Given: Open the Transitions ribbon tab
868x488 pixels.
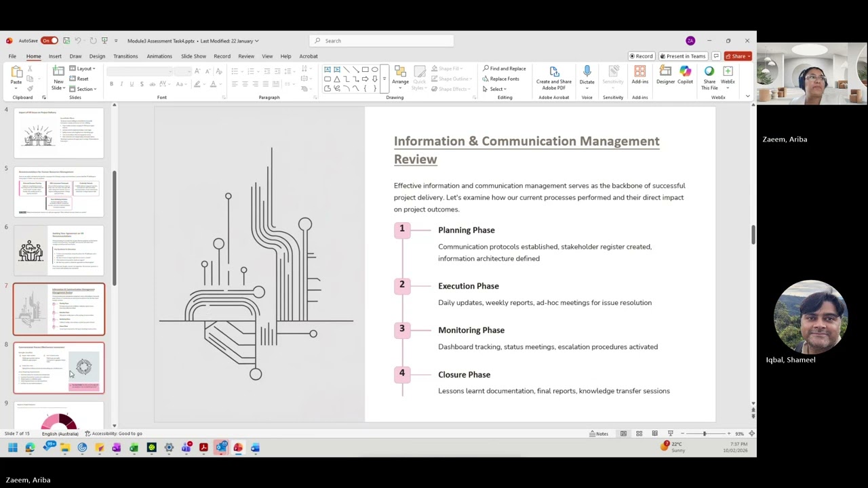Looking at the screenshot, I should point(125,56).
